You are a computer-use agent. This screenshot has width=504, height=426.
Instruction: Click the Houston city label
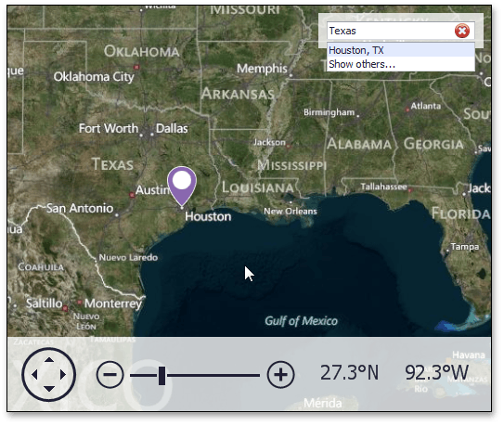tap(208, 216)
